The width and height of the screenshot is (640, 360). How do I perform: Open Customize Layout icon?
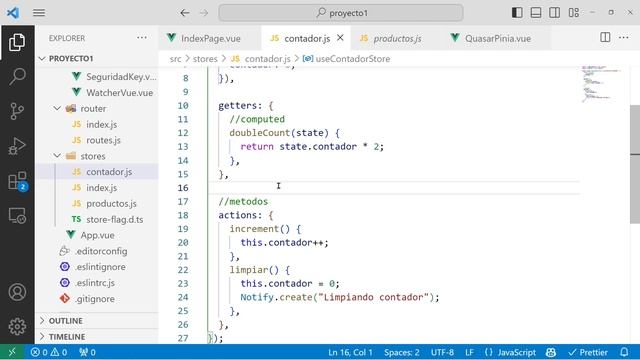[573, 13]
